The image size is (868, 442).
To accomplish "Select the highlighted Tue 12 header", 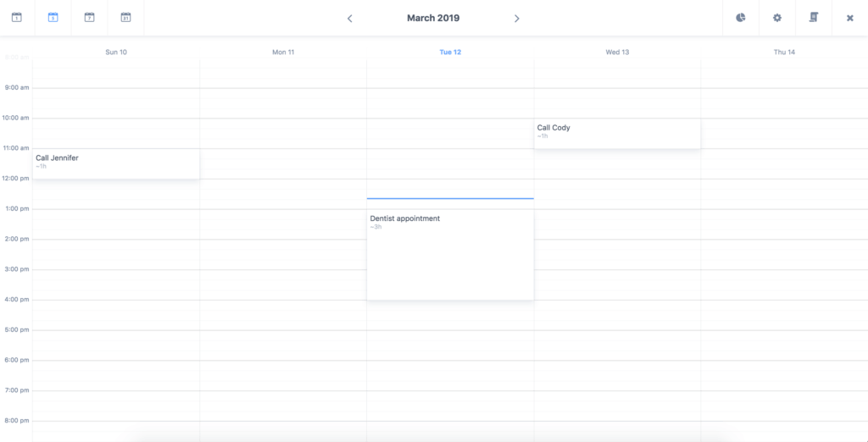I will coord(450,52).
